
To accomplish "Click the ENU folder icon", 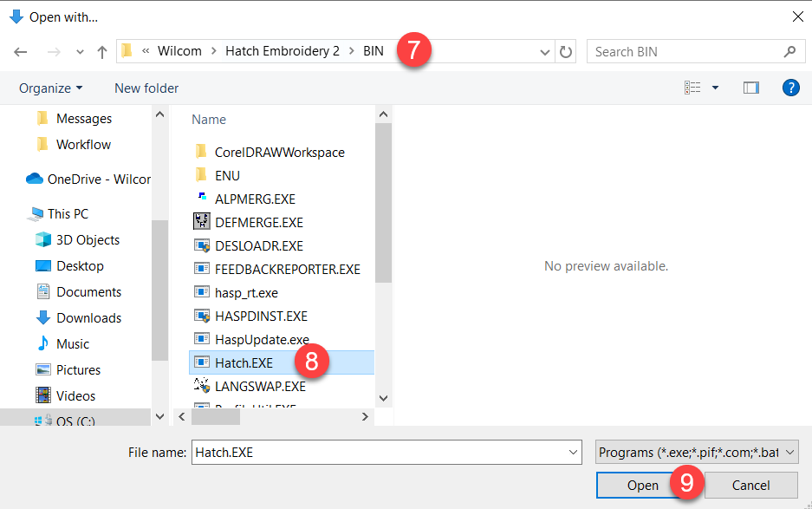I will [x=201, y=174].
